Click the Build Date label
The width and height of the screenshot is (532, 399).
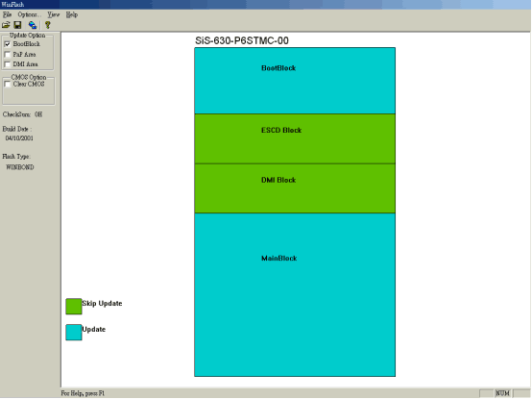pyautogui.click(x=16, y=129)
